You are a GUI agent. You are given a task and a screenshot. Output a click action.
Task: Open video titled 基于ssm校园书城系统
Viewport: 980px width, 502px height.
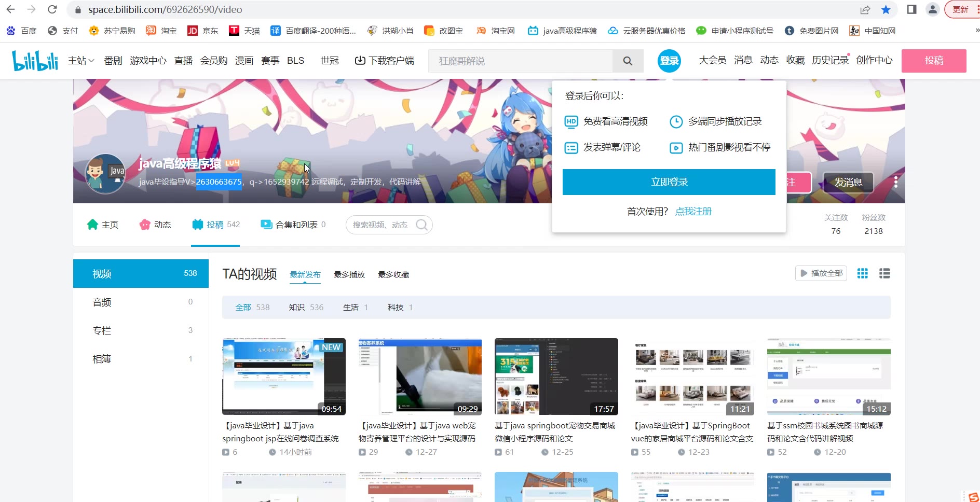click(x=825, y=432)
